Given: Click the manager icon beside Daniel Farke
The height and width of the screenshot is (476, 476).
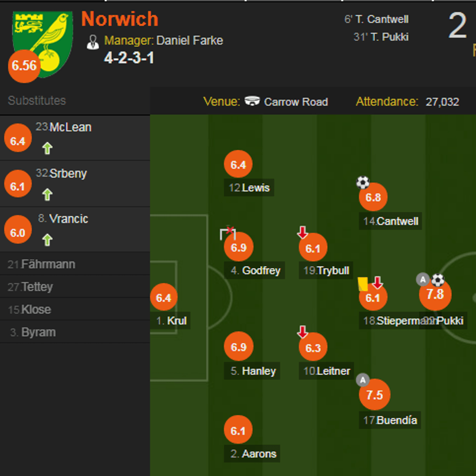Looking at the screenshot, I should tap(92, 42).
